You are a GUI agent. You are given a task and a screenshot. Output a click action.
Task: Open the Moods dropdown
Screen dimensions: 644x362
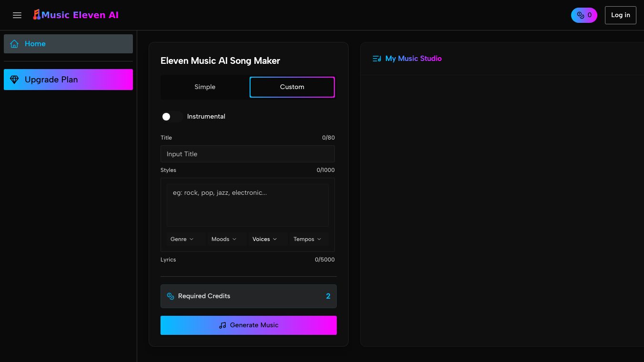point(224,239)
